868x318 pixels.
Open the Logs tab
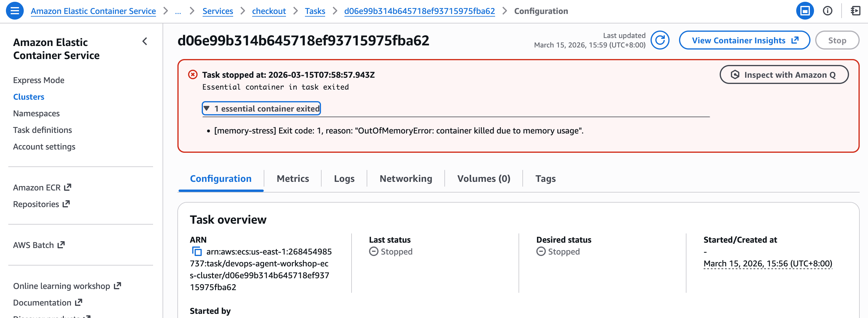coord(344,178)
